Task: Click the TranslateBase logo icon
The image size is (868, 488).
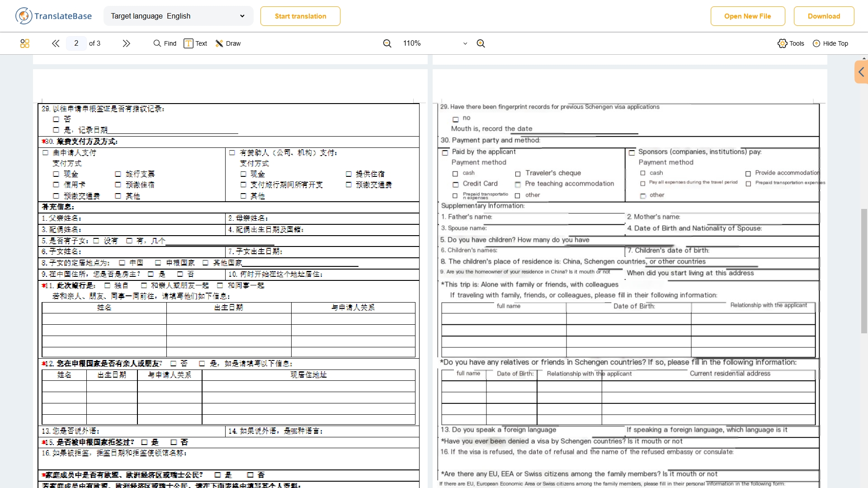Action: 24,16
